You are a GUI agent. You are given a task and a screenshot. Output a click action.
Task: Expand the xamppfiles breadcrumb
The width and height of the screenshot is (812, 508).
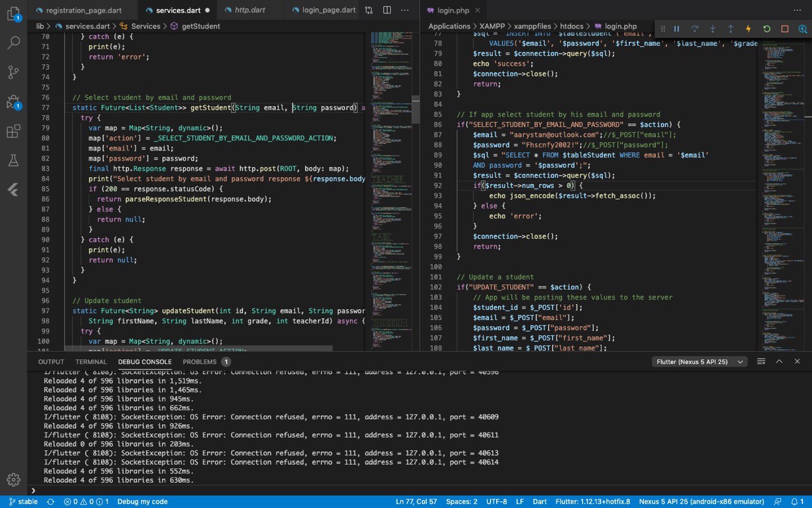pyautogui.click(x=533, y=26)
